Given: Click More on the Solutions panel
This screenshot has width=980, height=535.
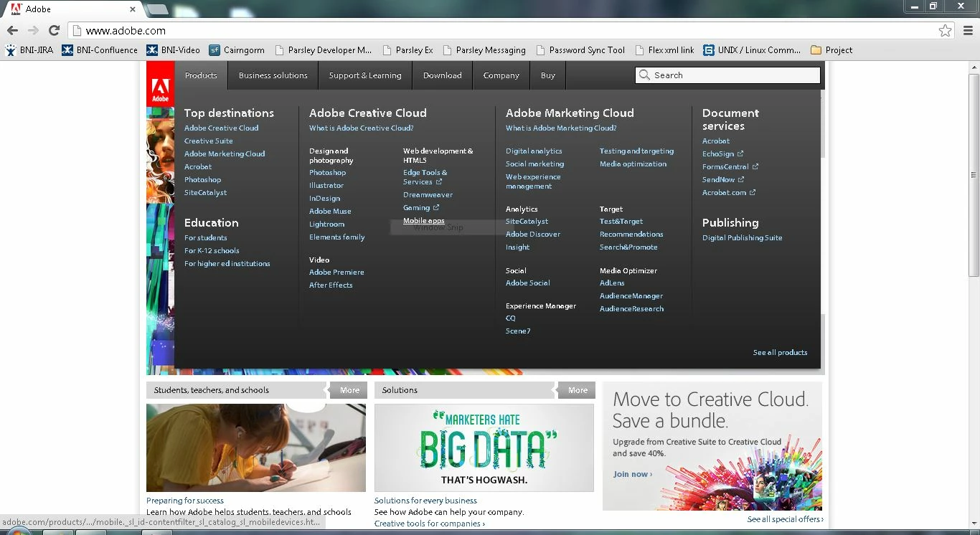Looking at the screenshot, I should [578, 390].
